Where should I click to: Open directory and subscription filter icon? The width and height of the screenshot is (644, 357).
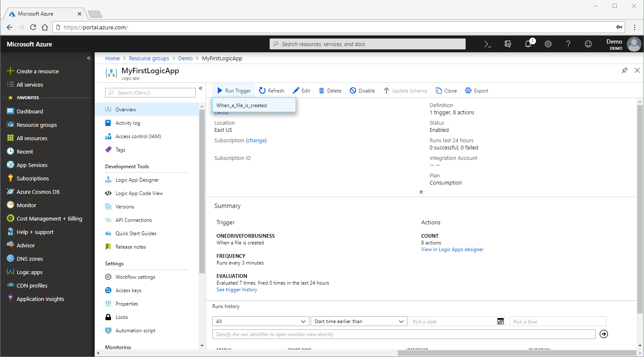pyautogui.click(x=508, y=44)
